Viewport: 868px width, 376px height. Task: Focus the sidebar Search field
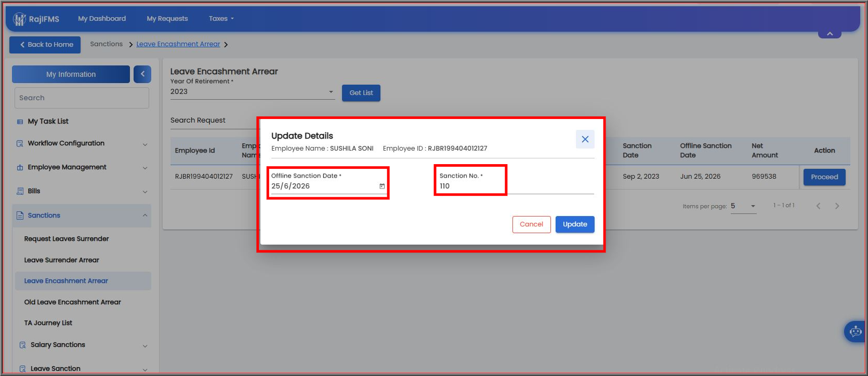tap(82, 98)
